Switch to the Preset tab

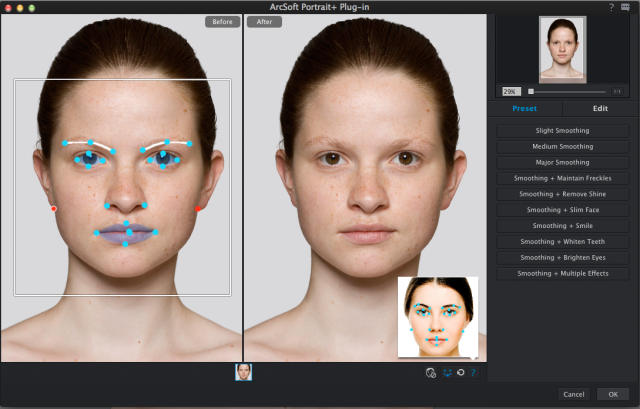coord(524,109)
